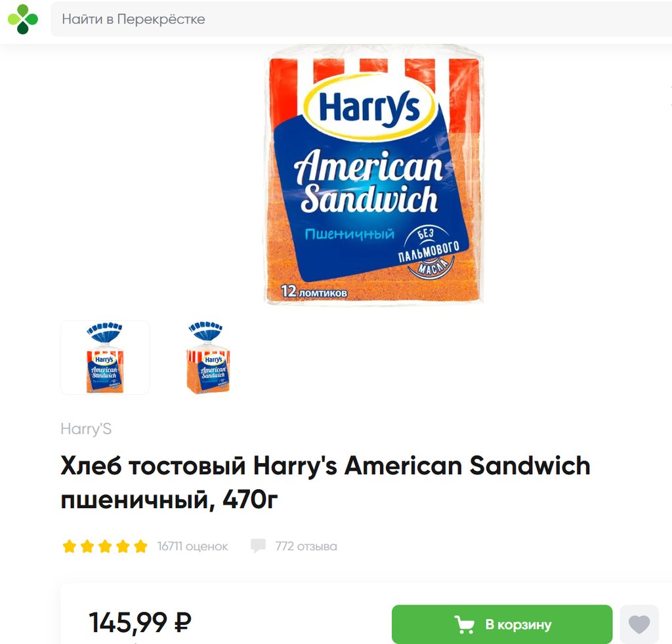Viewport: 672px width, 644px height.
Task: Select the middle third rating star
Action: pos(105,546)
